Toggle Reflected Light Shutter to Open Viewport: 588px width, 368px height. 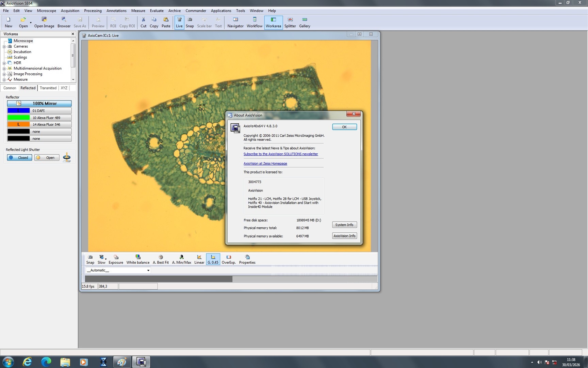coord(47,157)
